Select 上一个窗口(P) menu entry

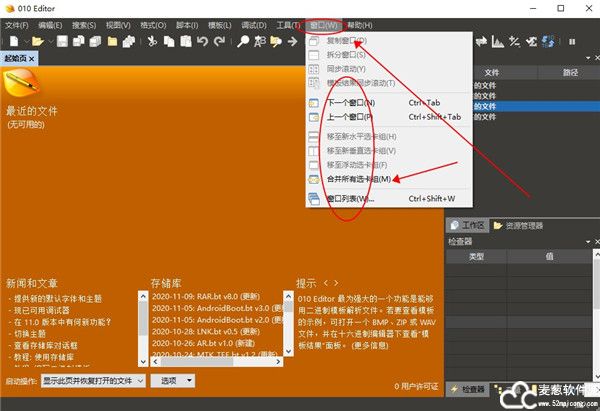tap(389, 117)
